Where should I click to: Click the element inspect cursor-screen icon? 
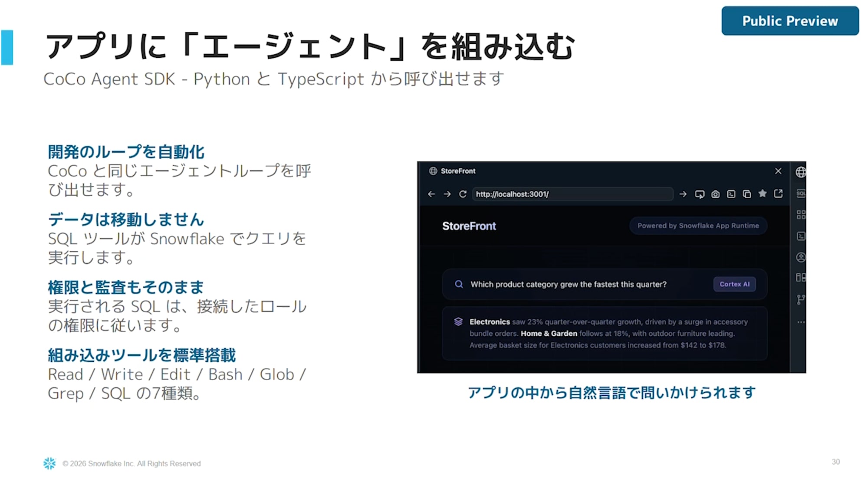click(x=700, y=194)
